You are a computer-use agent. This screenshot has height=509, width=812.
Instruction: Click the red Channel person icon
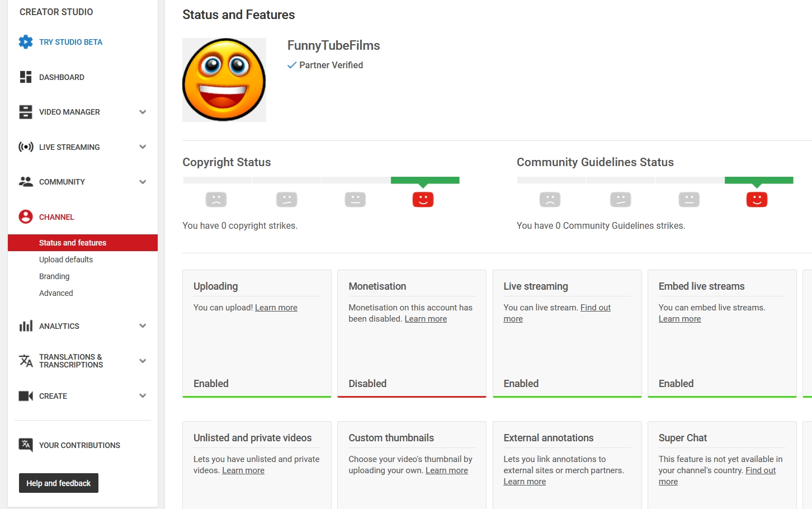26,217
